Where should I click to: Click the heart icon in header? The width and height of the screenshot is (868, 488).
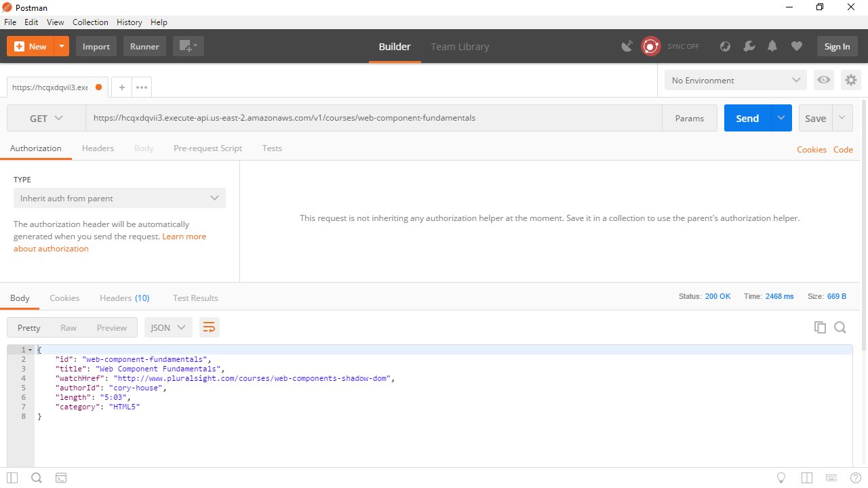tap(797, 46)
